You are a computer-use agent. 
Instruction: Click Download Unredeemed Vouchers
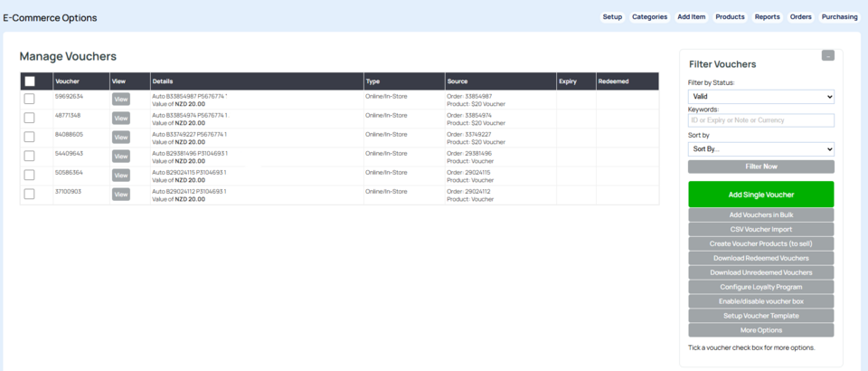(x=761, y=272)
